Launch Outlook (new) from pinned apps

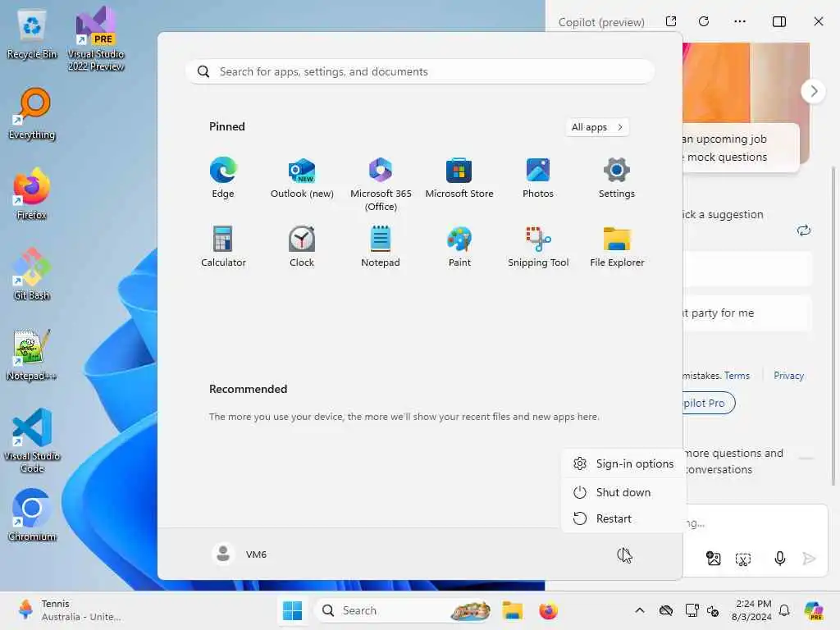coord(302,178)
